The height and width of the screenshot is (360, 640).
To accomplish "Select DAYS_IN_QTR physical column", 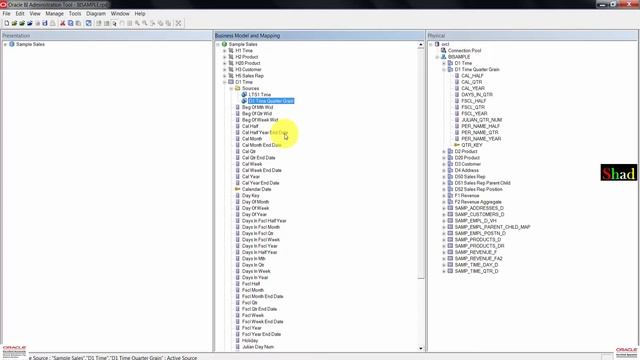I will pos(477,95).
